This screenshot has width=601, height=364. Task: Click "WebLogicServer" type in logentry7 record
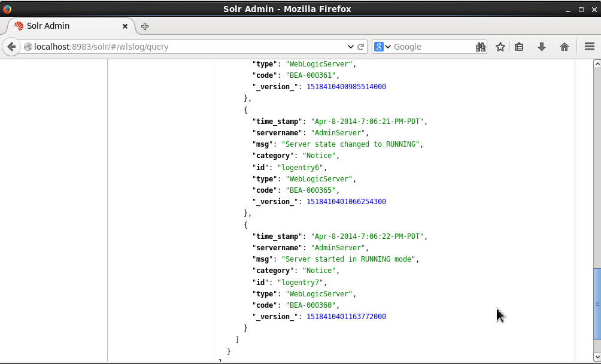point(319,294)
